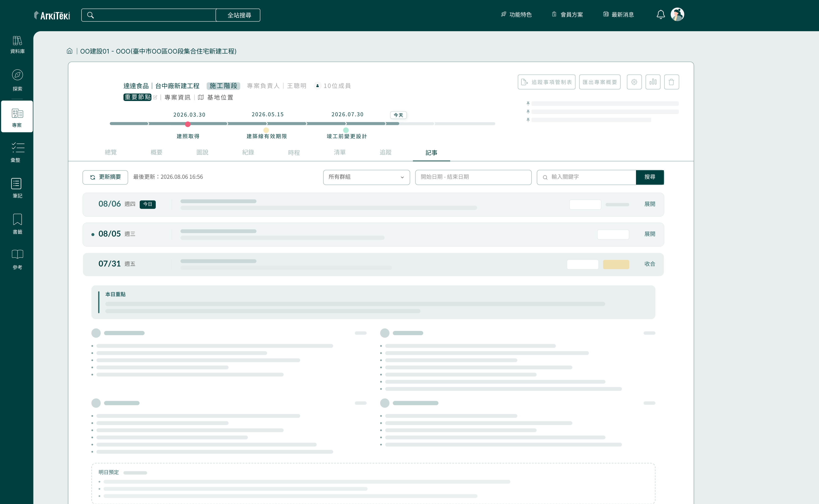
Task: Click the 今日 badge on 08/06
Action: [148, 204]
